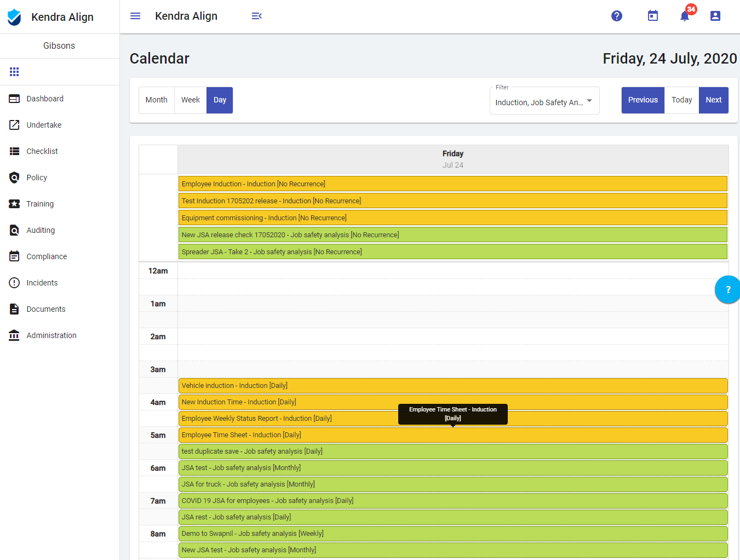Viewport: 740px width, 560px height.
Task: Click the Auditing sidebar icon
Action: point(14,230)
